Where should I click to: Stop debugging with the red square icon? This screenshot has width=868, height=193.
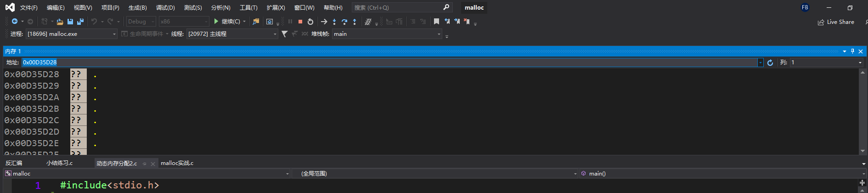(300, 22)
